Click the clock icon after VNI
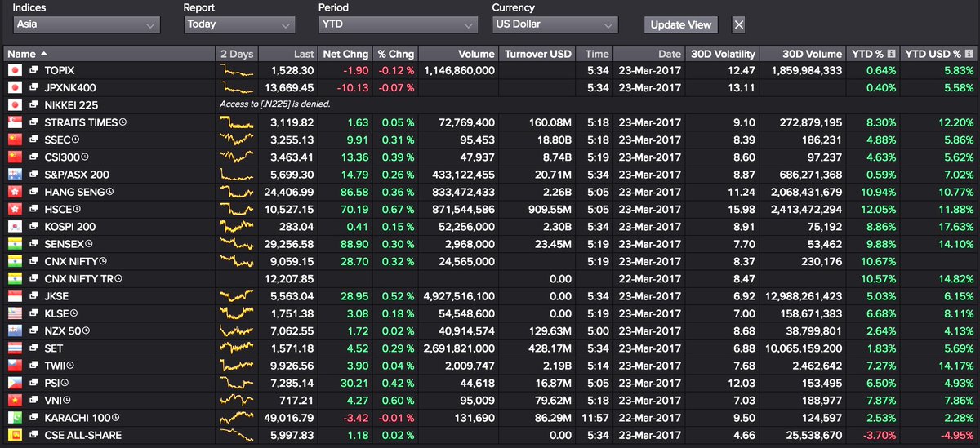 click(x=65, y=401)
